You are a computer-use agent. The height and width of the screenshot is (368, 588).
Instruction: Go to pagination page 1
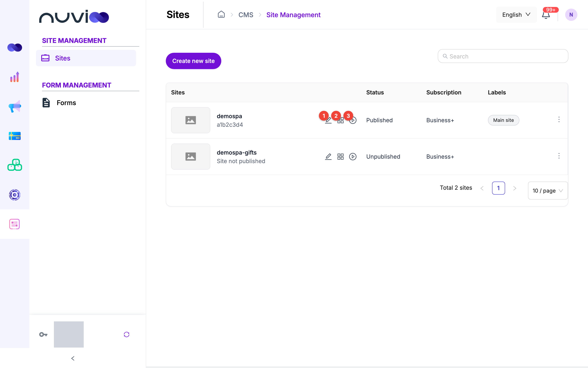[498, 188]
